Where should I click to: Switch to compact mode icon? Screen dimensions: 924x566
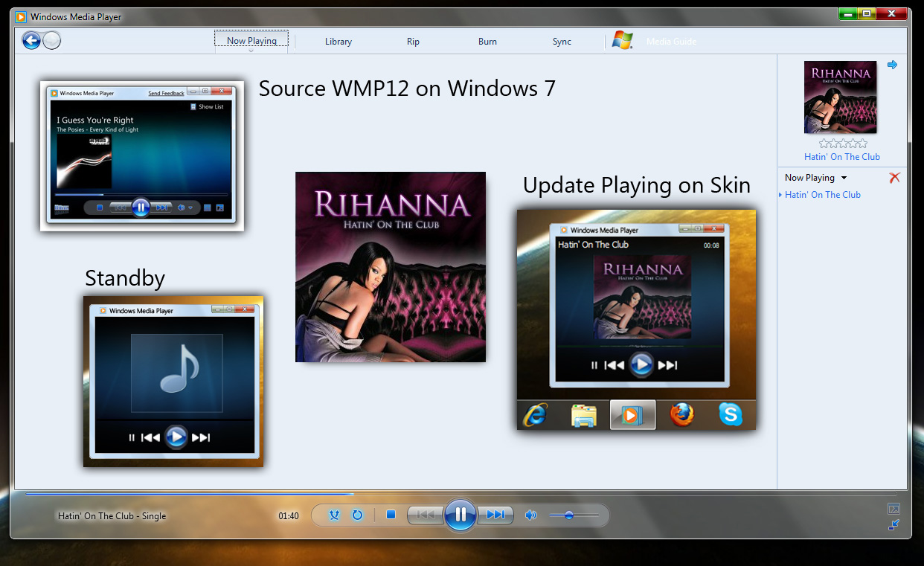coord(894,525)
